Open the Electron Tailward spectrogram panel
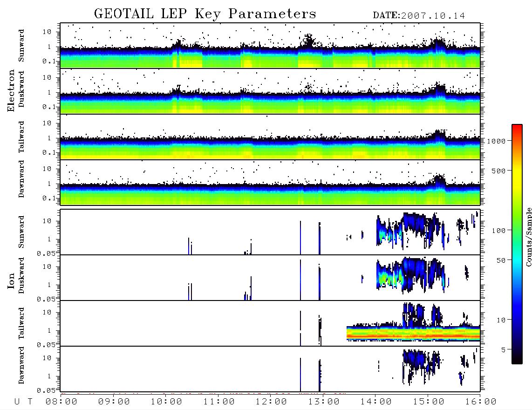This screenshot has height=410, width=532. pos(270,137)
